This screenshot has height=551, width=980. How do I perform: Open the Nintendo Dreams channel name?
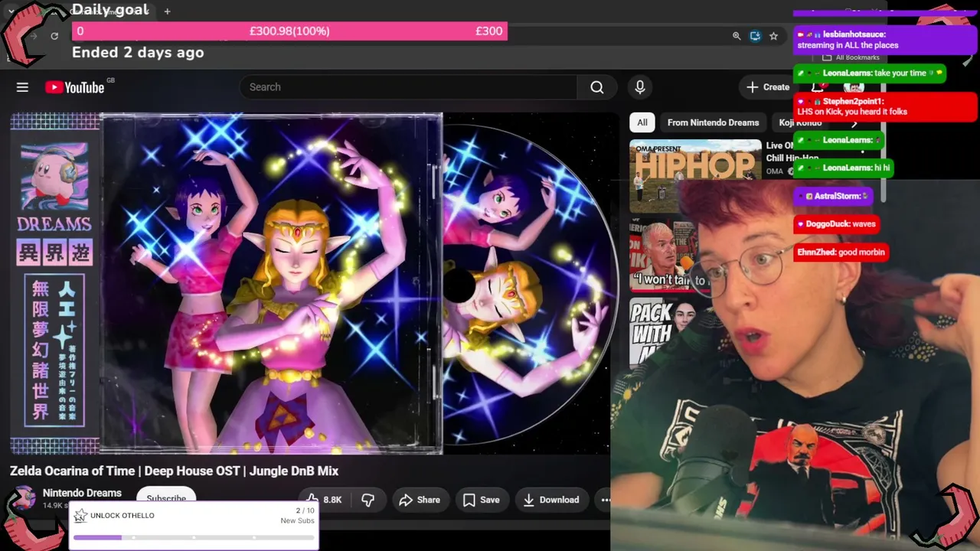[x=82, y=493]
